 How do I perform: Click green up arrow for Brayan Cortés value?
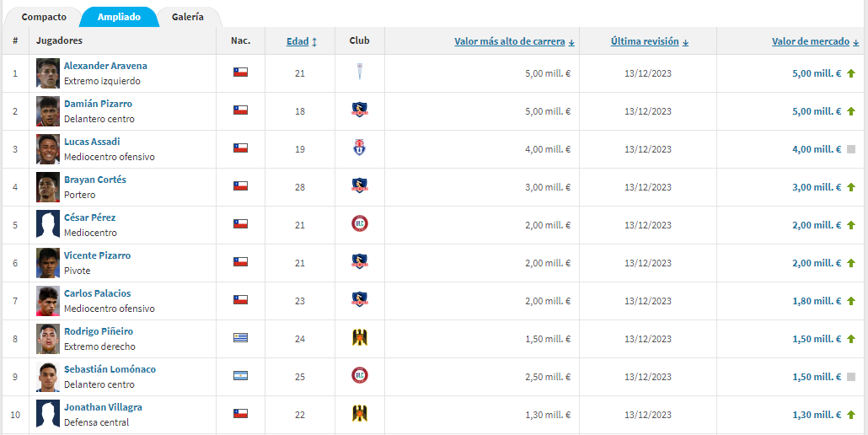pyautogui.click(x=851, y=187)
